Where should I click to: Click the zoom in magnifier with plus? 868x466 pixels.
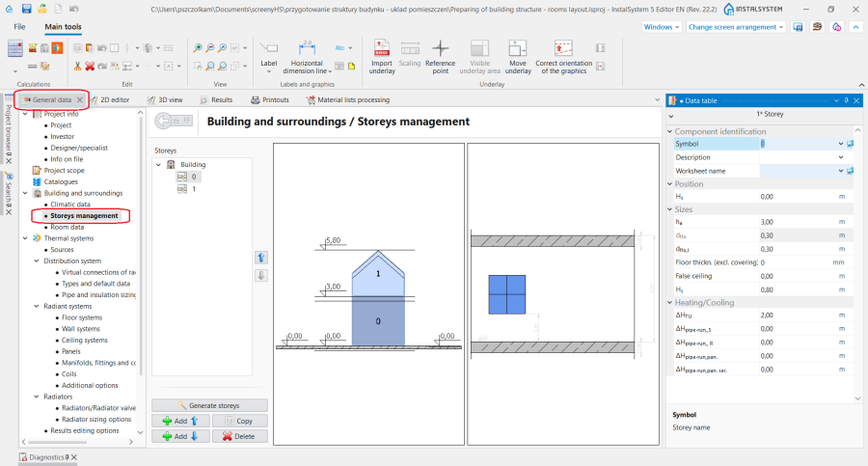197,48
